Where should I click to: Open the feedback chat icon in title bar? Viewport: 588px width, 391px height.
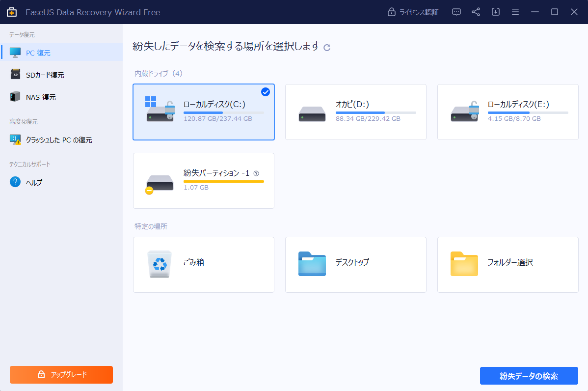[x=456, y=11]
